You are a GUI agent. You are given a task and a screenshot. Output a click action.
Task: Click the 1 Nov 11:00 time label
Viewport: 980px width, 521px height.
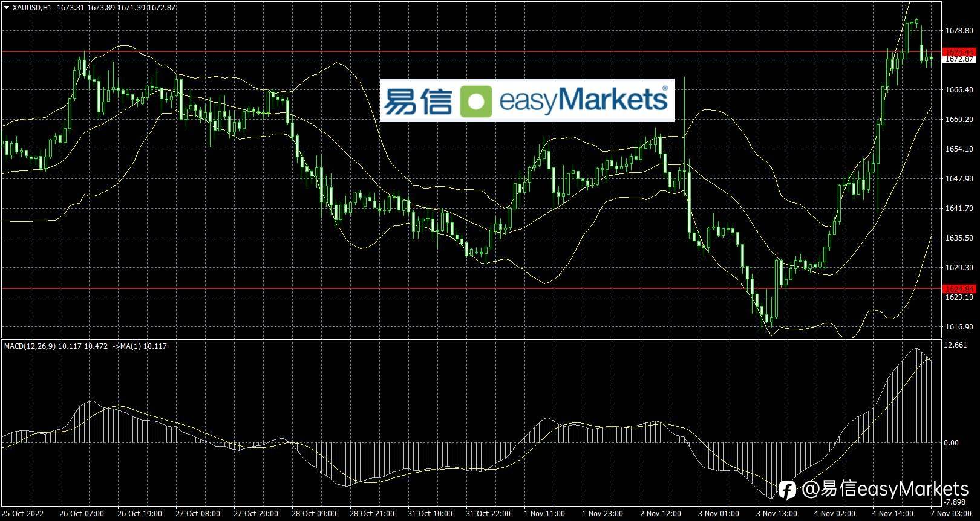tap(544, 514)
